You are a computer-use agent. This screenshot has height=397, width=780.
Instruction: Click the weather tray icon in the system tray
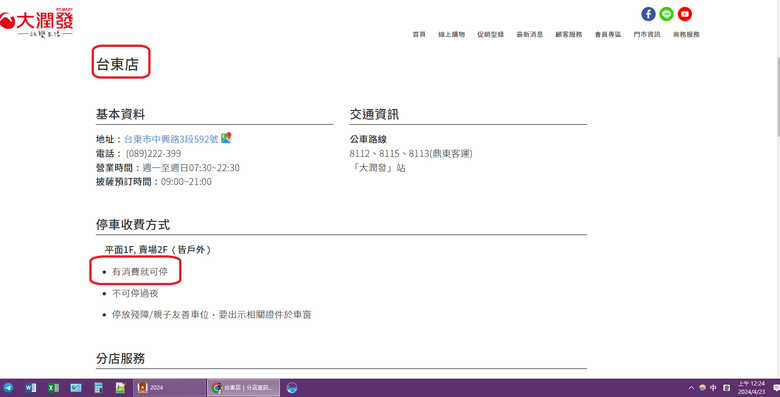[702, 388]
